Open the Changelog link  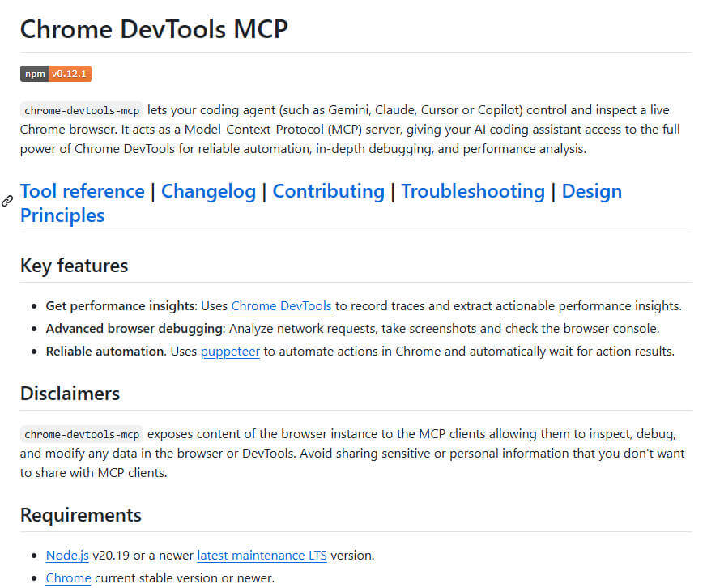pos(208,191)
